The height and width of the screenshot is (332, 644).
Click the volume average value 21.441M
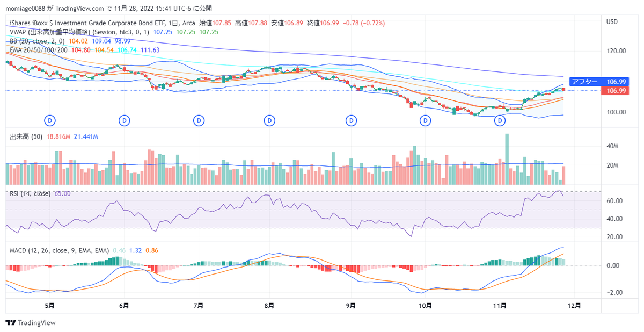[x=86, y=137]
